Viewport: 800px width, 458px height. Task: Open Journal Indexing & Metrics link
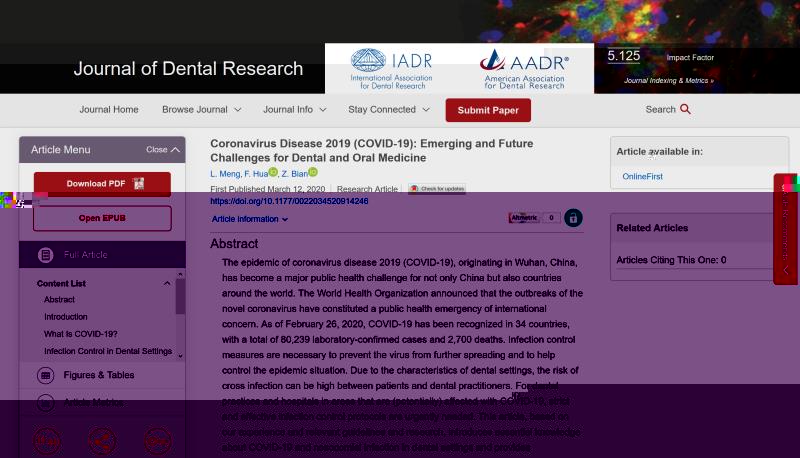pos(668,81)
